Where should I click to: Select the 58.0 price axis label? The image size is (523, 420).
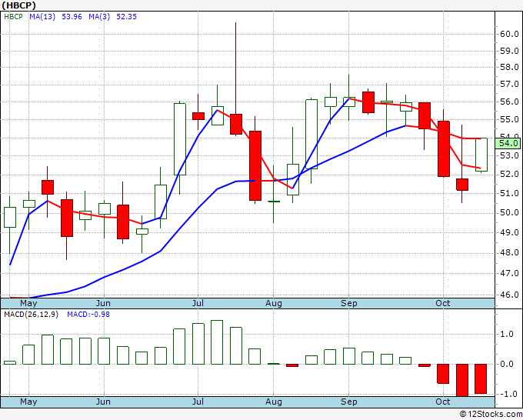pyautogui.click(x=509, y=68)
